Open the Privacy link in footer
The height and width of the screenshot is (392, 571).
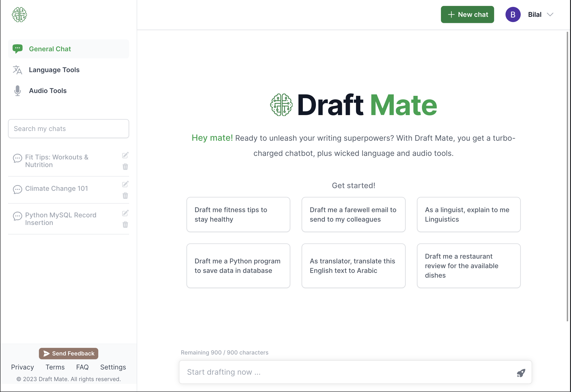22,367
